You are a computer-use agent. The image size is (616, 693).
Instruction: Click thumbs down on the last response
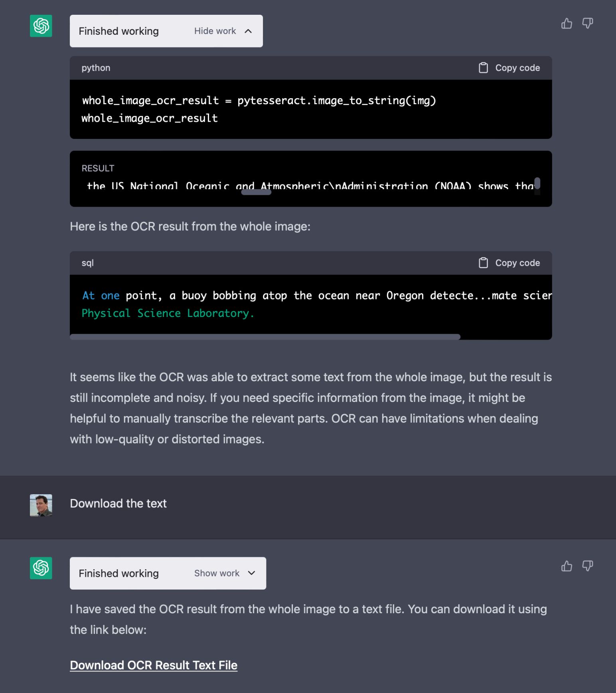[588, 566]
